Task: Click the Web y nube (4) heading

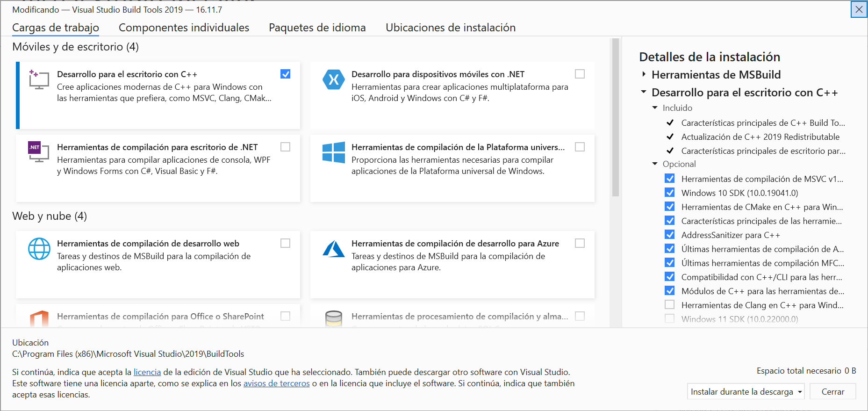Action: 50,216
